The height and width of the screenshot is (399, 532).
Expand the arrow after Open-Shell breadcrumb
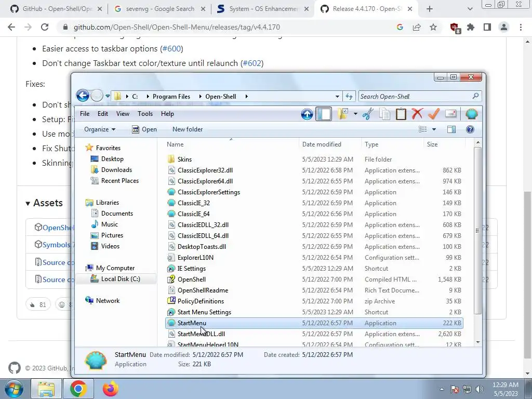pos(246,96)
